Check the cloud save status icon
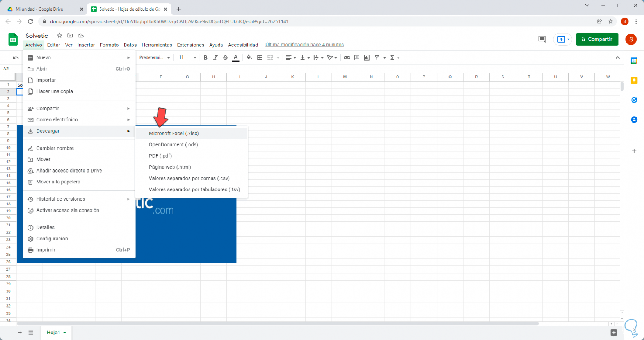This screenshot has height=340, width=644. click(x=80, y=36)
